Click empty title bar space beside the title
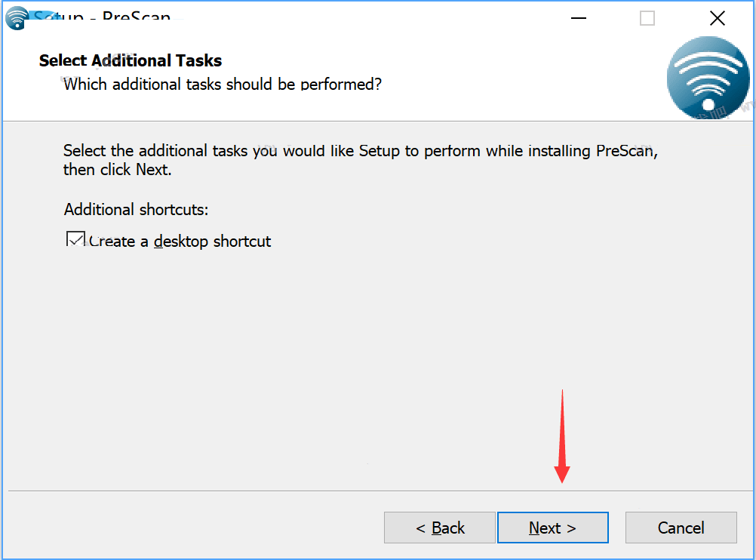 click(377, 18)
